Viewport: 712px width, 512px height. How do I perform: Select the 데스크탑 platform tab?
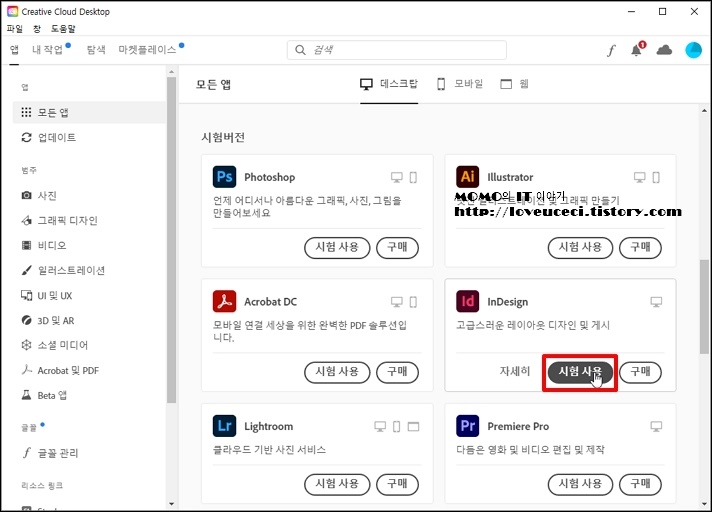point(389,84)
